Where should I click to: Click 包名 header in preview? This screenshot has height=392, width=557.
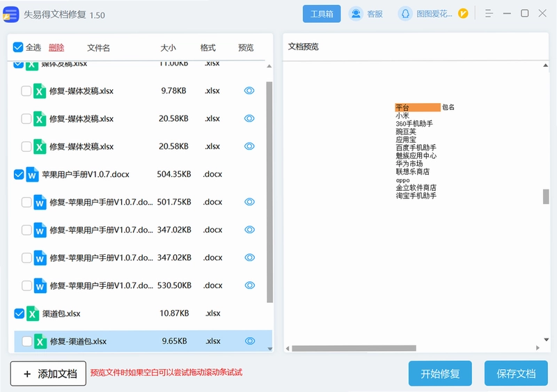448,107
